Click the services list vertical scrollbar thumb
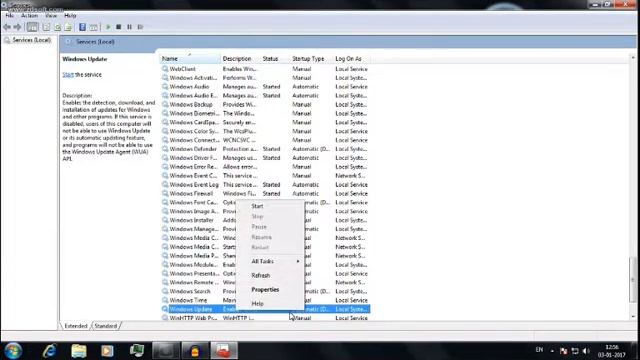This screenshot has width=640, height=360. click(633, 280)
